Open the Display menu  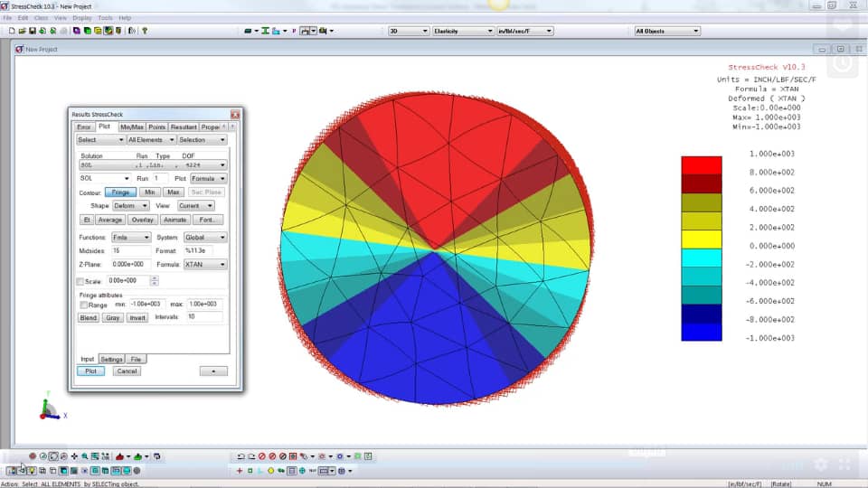[82, 18]
